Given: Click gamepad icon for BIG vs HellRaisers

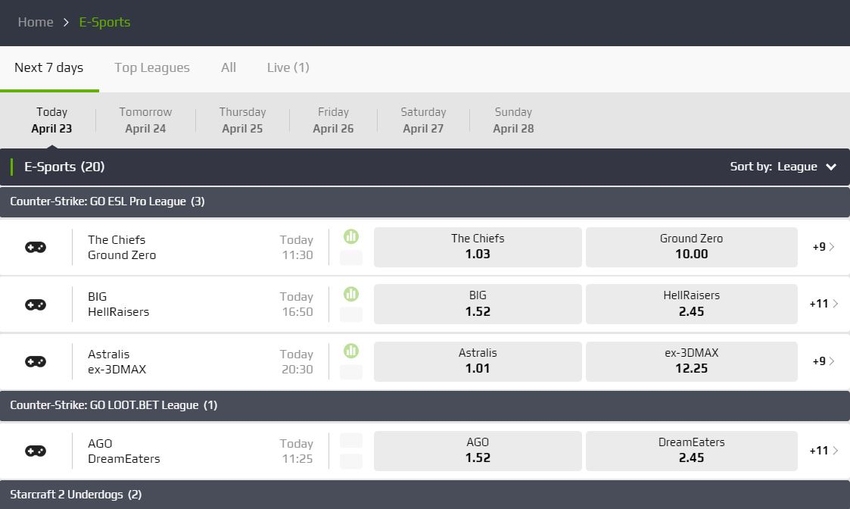Looking at the screenshot, I should [x=35, y=305].
